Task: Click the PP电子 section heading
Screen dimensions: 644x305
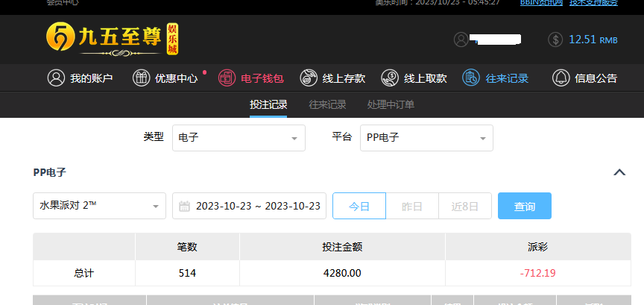Action: point(50,172)
